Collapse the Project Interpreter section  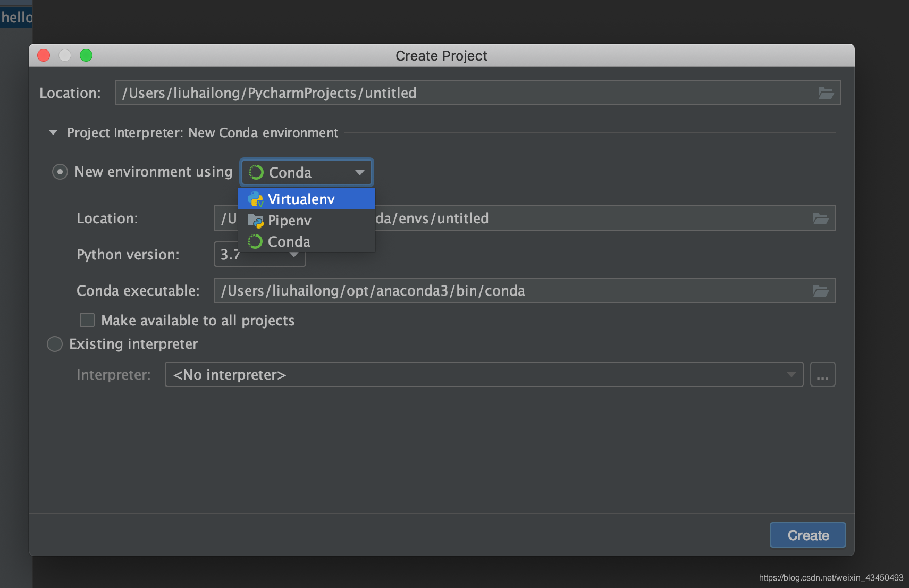tap(53, 132)
